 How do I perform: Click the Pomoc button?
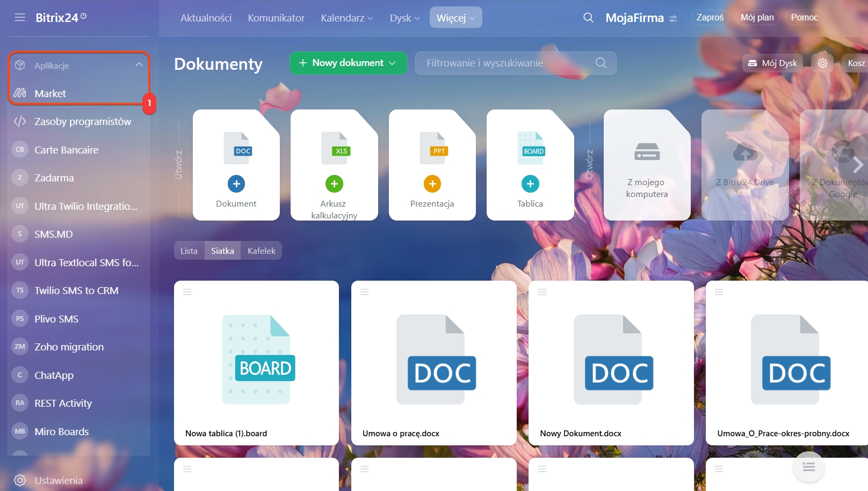tap(805, 17)
